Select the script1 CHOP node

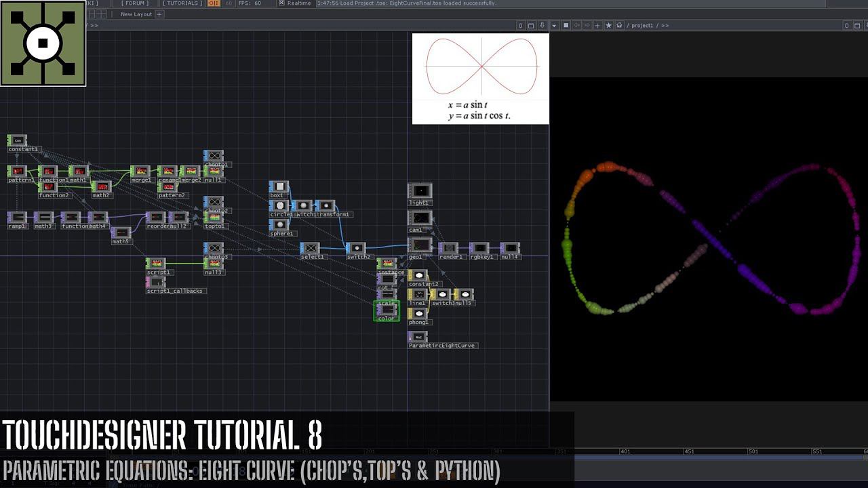pyautogui.click(x=156, y=264)
